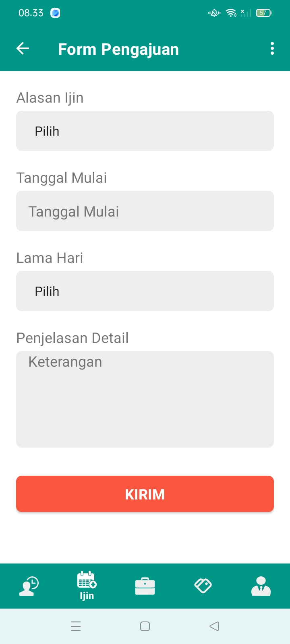Tap the battery indicator in status bar
The height and width of the screenshot is (644, 290).
263,13
